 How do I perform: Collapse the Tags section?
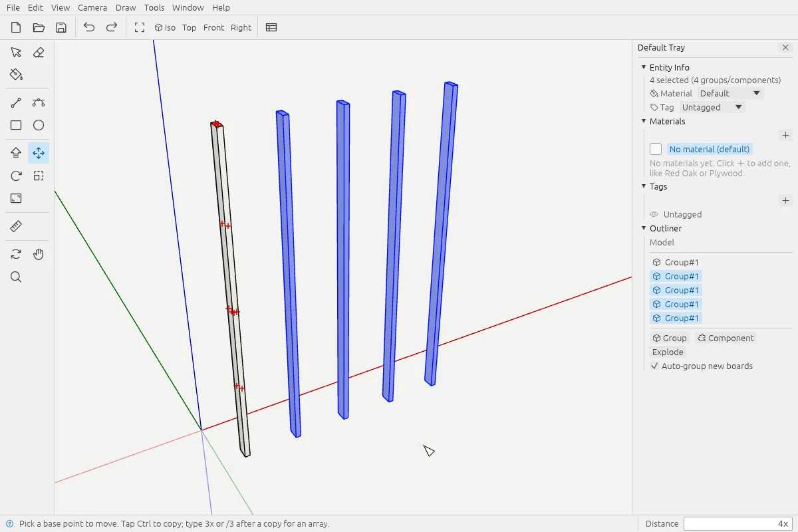[x=644, y=186]
